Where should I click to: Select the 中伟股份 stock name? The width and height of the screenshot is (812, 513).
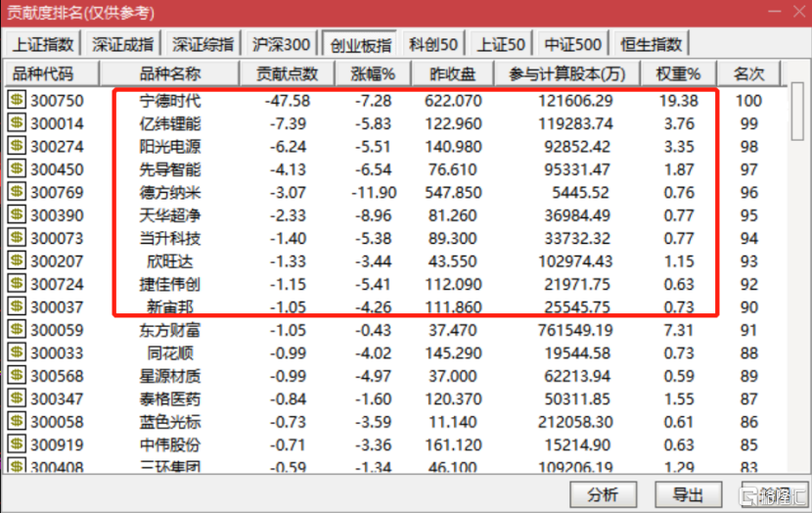170,444
